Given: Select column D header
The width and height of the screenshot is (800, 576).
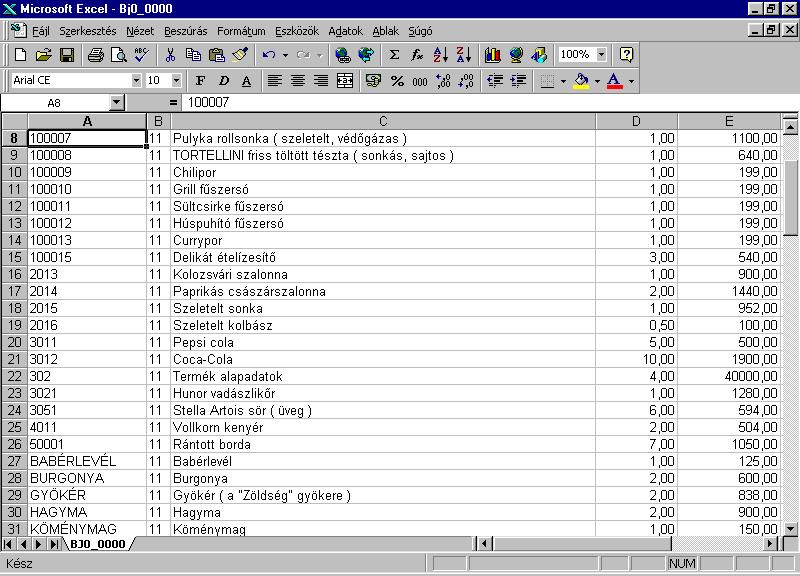Looking at the screenshot, I should (x=636, y=121).
